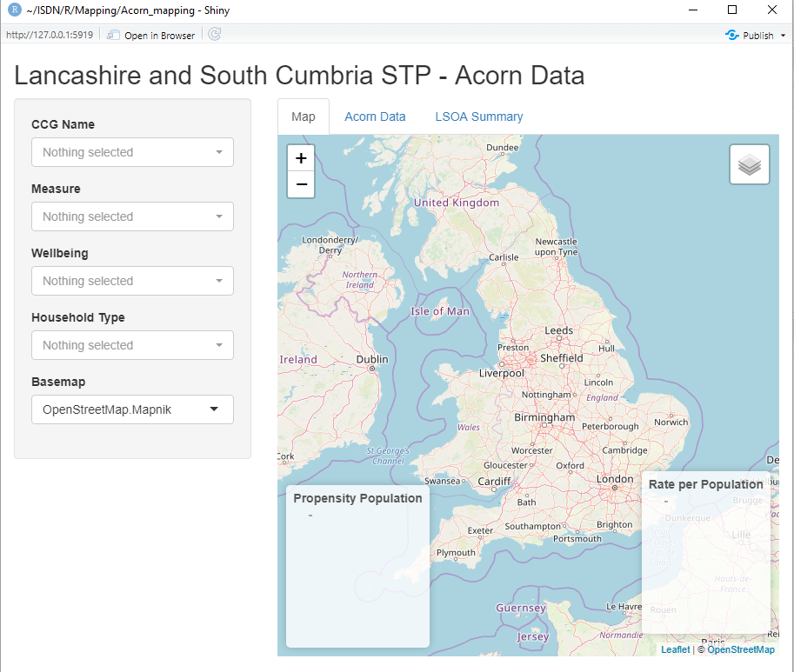This screenshot has width=794, height=672.
Task: Zoom out on the Leaflet map
Action: tap(301, 184)
